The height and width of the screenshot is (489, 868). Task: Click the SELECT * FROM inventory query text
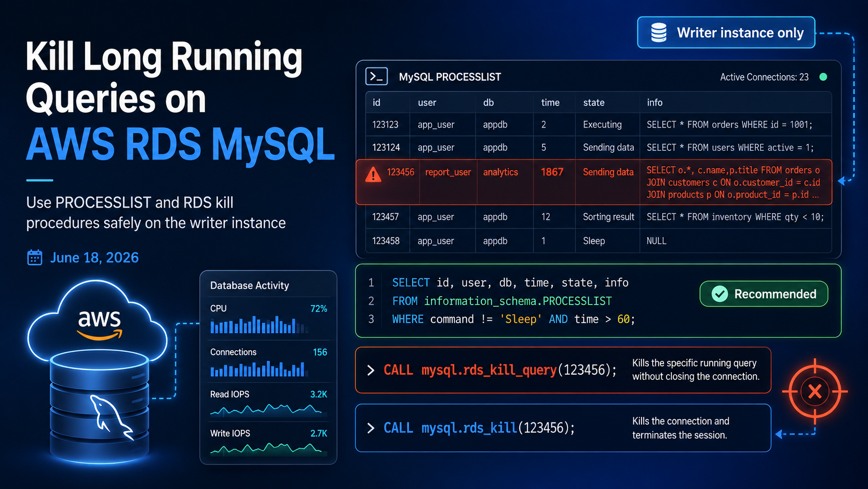[x=735, y=217]
